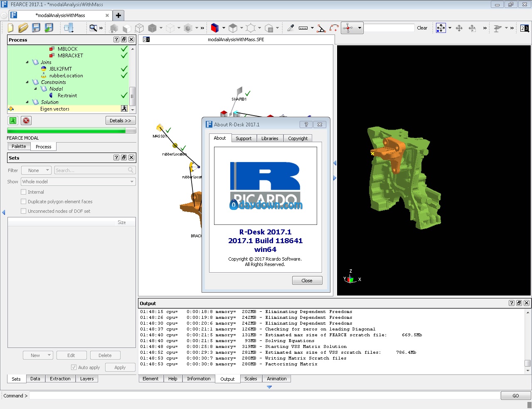The image size is (532, 409).
Task: Click the 2|3 icon beside the SFE title
Action: click(x=146, y=39)
